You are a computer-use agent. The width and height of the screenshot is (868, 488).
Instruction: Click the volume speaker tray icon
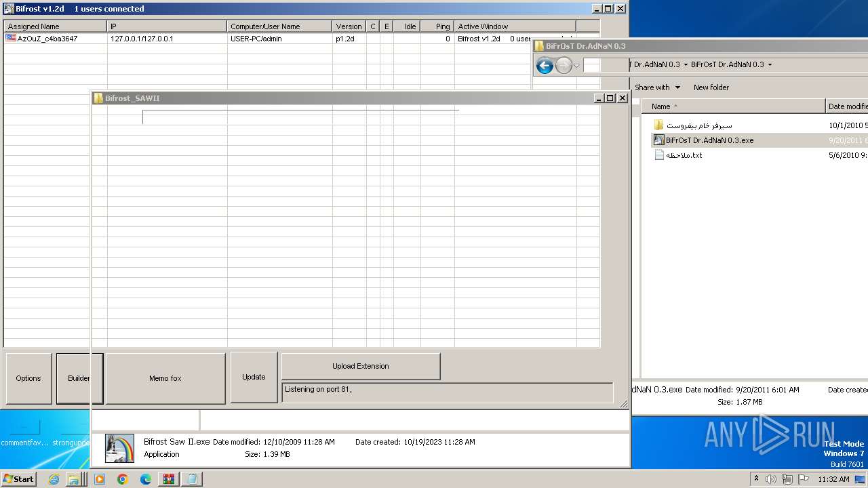point(771,479)
